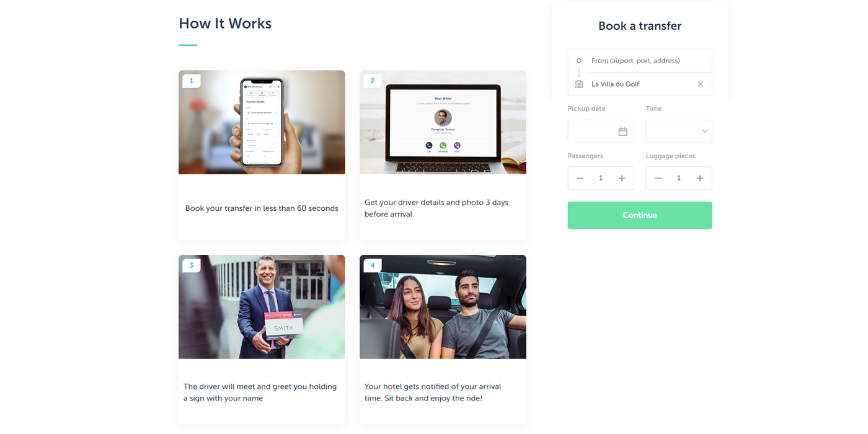Decrease luggage pieces with minus icon
The height and width of the screenshot is (434, 868).
[658, 178]
